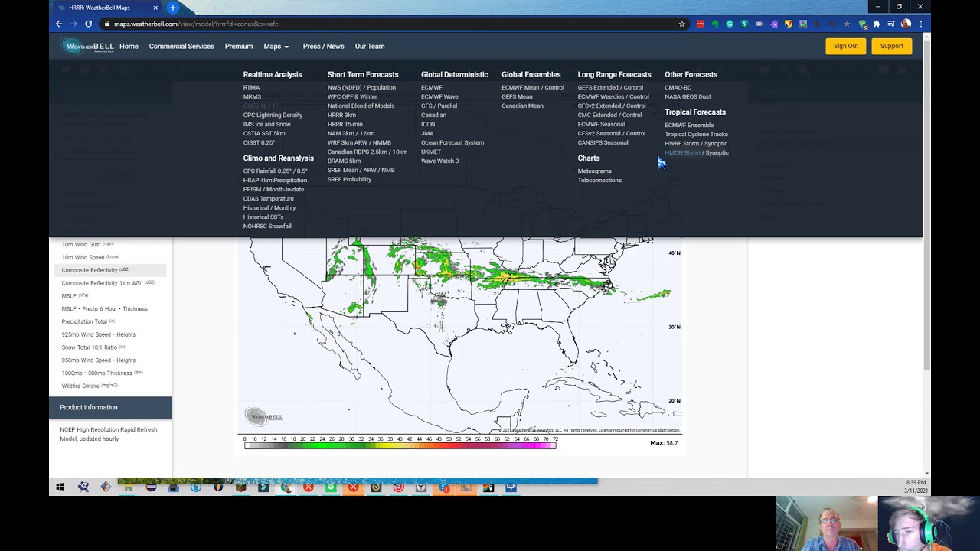Click the WeatherBell logo in the header
This screenshot has height=551, width=980.
(x=89, y=47)
